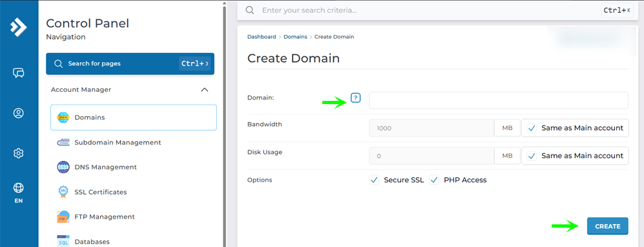Go to Dashboard breadcrumb link
The image size is (644, 247).
[262, 37]
